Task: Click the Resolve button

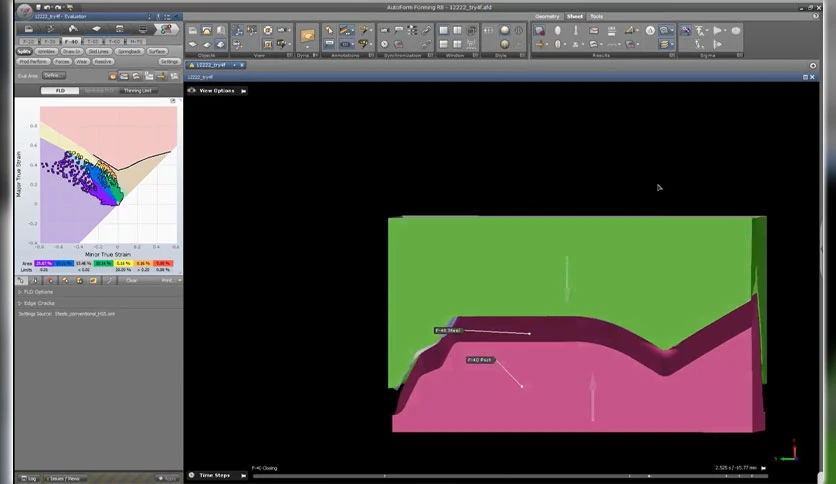Action: (x=103, y=61)
